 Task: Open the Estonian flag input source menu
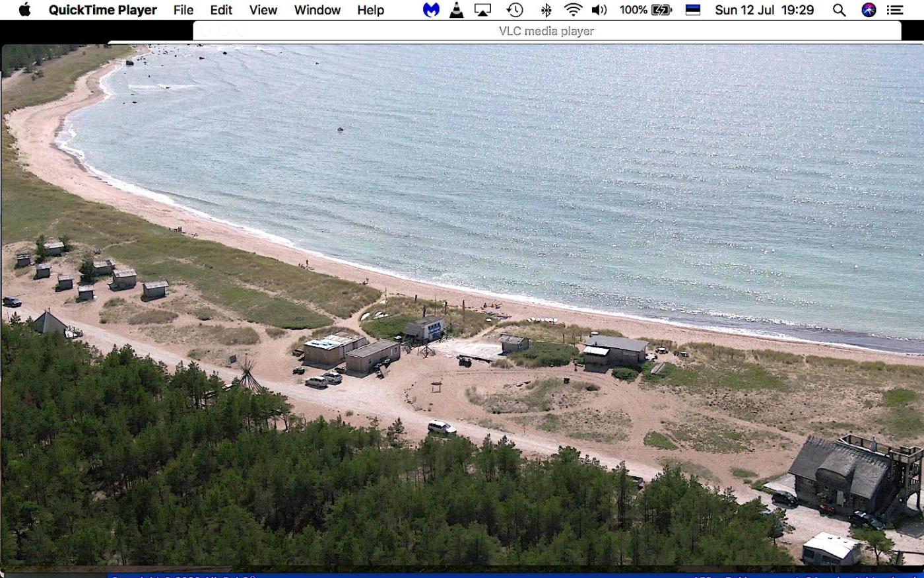click(x=693, y=10)
